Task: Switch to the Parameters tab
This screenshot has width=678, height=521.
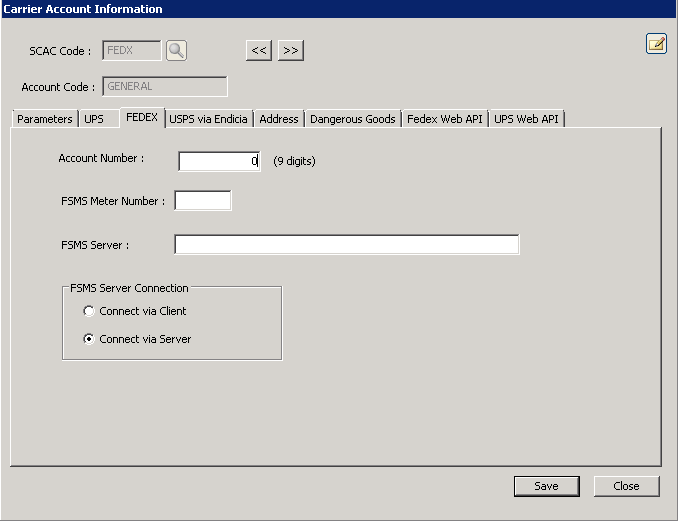Action: pyautogui.click(x=45, y=119)
